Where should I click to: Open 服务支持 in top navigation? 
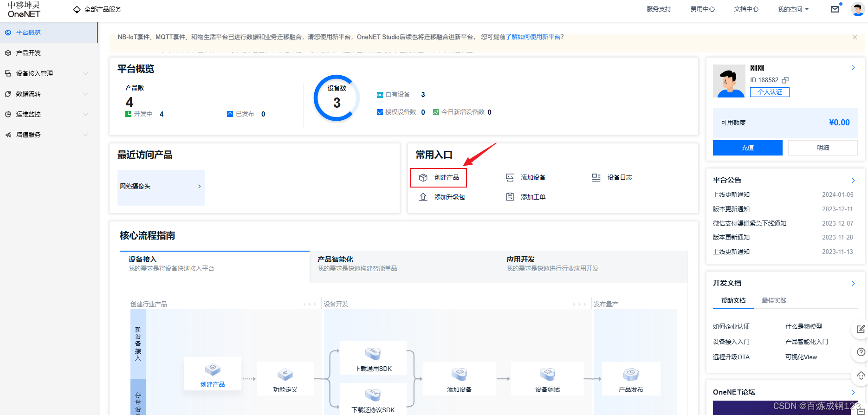pos(659,9)
